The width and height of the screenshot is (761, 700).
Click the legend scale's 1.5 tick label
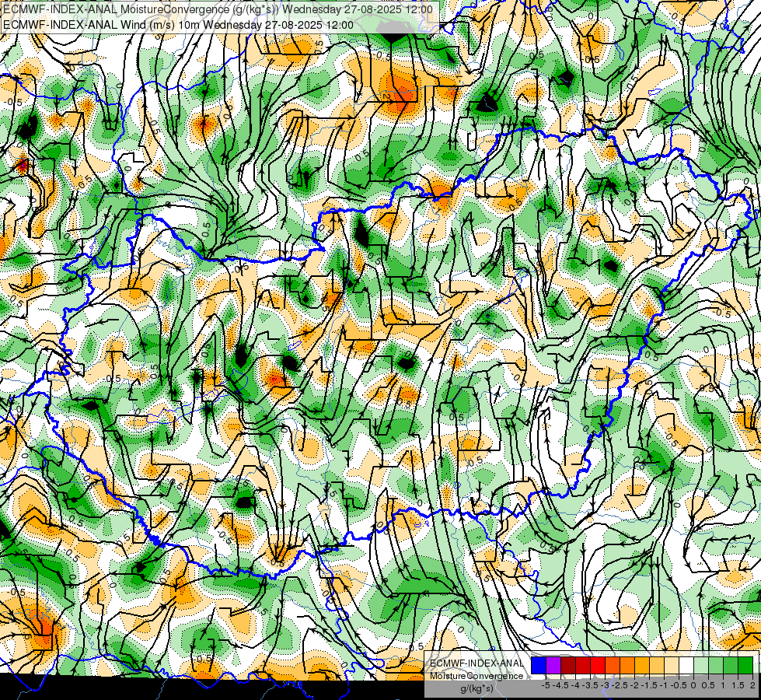coord(738,685)
